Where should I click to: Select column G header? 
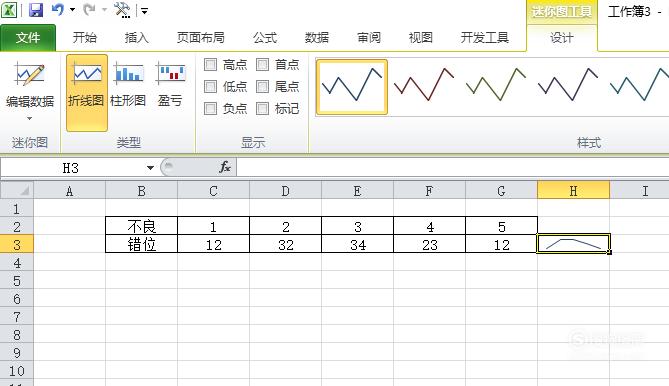pos(501,191)
